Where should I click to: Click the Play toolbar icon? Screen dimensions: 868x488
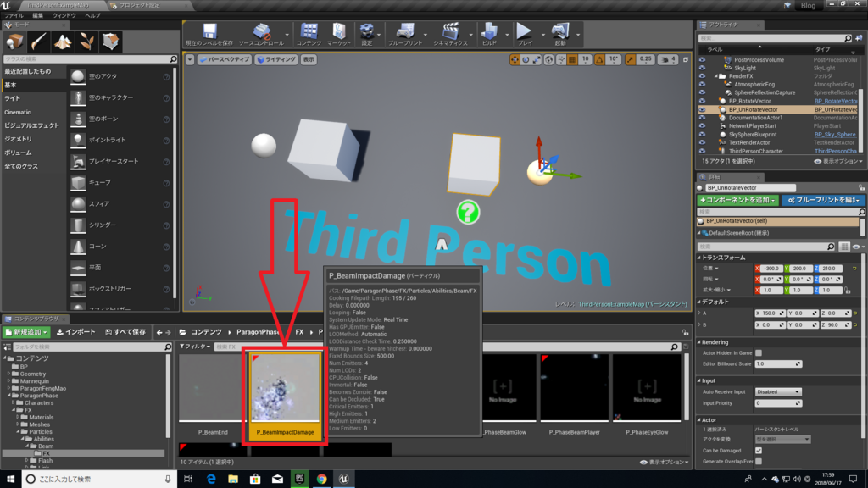tap(524, 34)
